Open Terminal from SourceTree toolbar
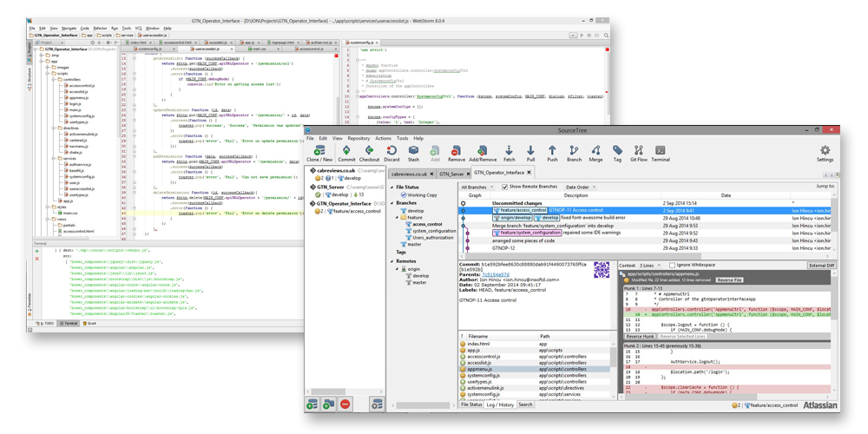Image resolution: width=868 pixels, height=434 pixels. (x=661, y=154)
